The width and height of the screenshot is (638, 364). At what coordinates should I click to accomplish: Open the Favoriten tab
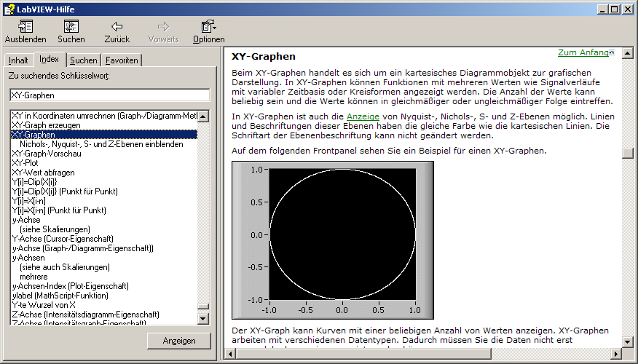coord(122,60)
